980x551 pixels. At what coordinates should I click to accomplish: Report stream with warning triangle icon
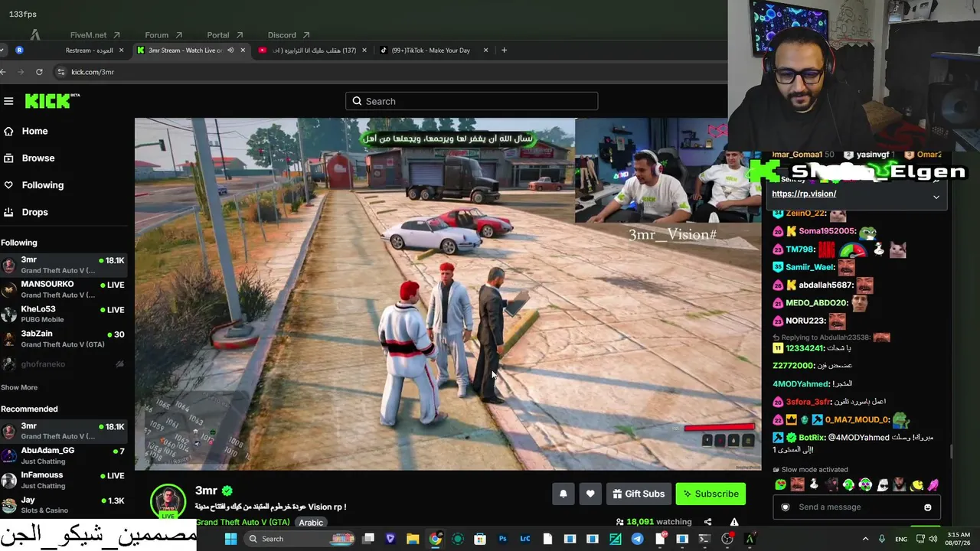coord(734,522)
